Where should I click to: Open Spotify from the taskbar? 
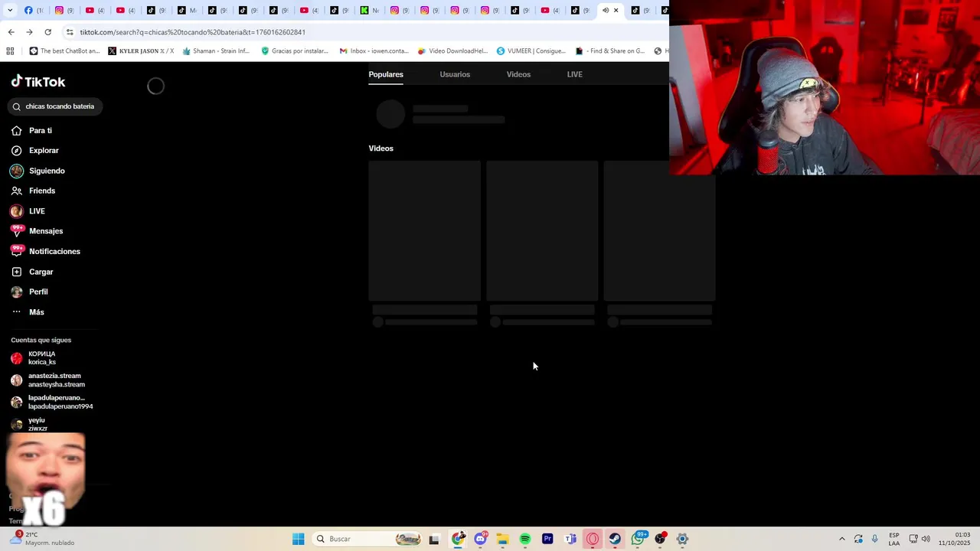tap(525, 539)
